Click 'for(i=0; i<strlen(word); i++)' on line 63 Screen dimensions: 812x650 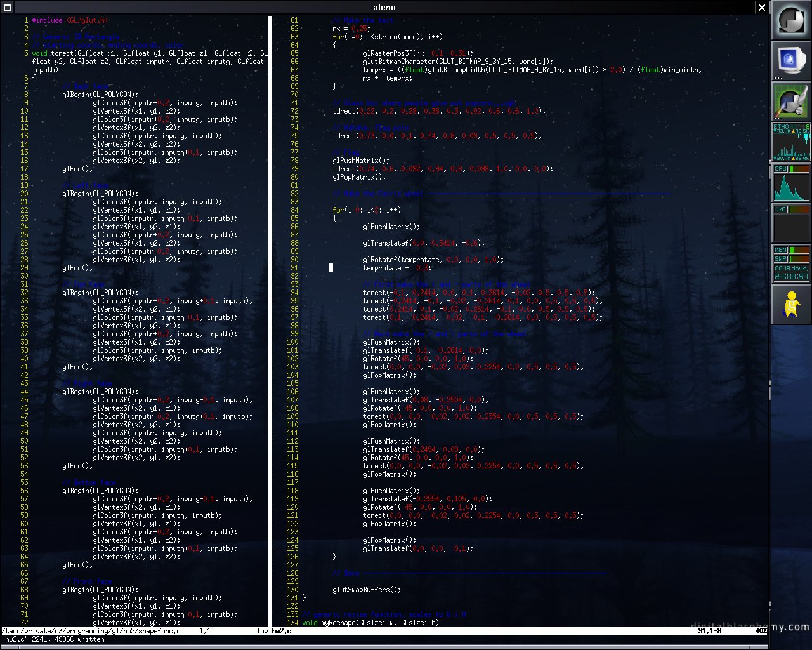coord(388,37)
